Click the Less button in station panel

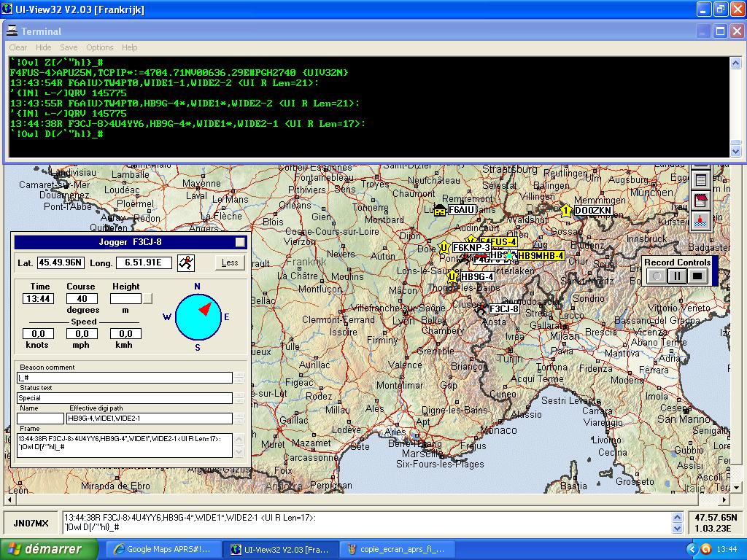pos(230,262)
